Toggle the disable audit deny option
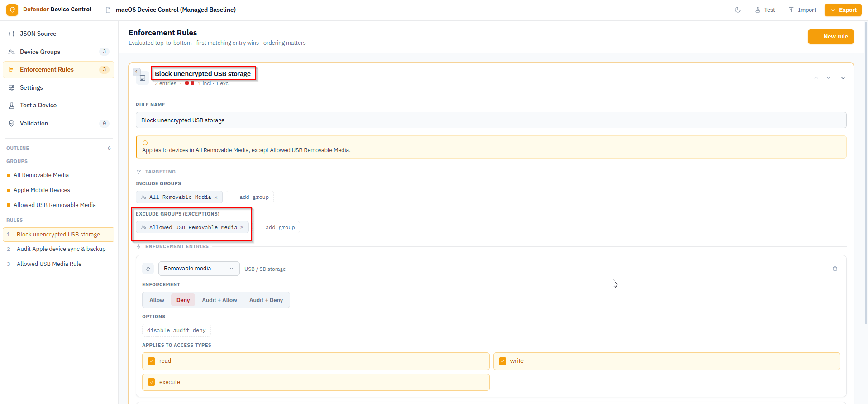868x404 pixels. click(x=176, y=330)
